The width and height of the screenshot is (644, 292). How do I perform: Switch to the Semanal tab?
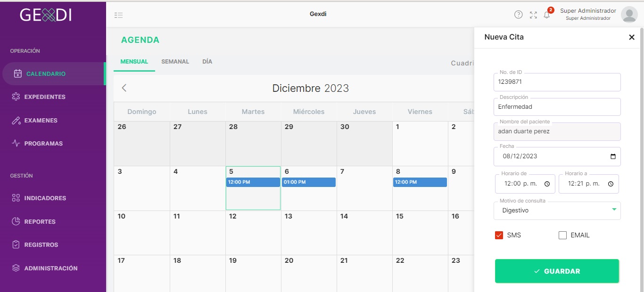point(175,62)
